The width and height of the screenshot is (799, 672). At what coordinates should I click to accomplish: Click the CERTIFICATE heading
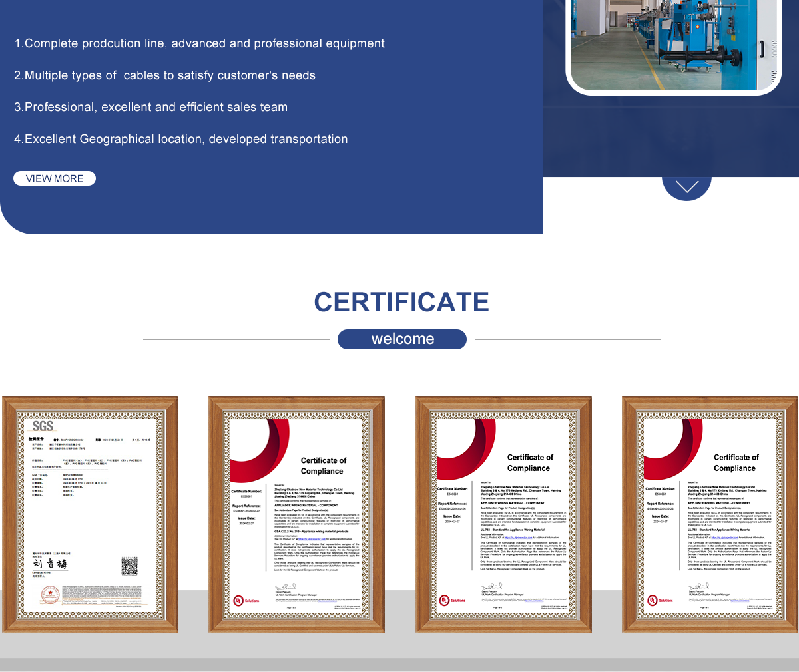click(401, 302)
